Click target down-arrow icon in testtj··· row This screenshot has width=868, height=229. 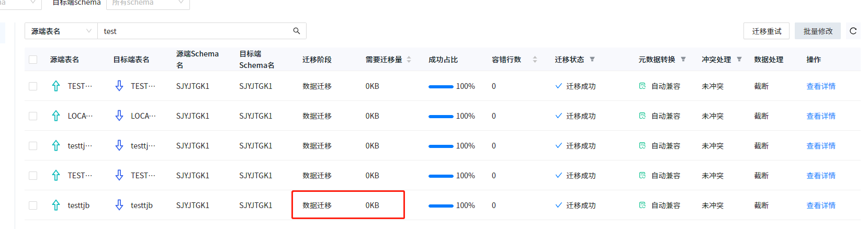(119, 145)
